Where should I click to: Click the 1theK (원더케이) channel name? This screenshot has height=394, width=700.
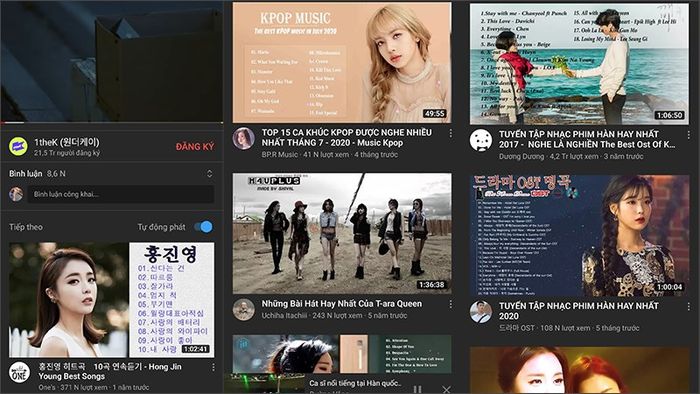pyautogui.click(x=67, y=142)
